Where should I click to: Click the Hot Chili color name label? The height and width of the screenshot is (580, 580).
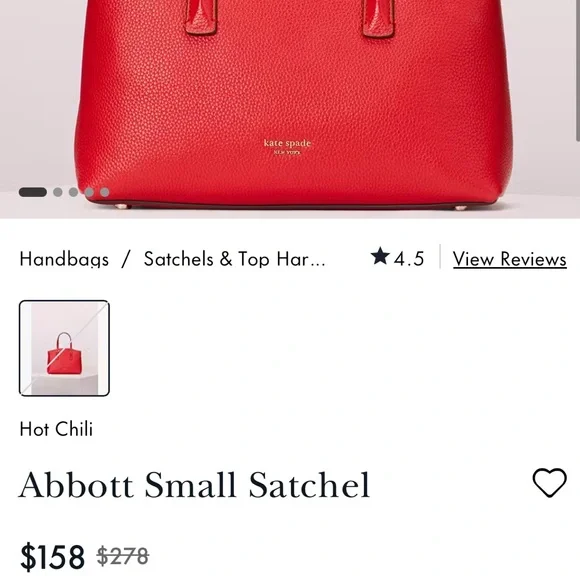tap(56, 429)
